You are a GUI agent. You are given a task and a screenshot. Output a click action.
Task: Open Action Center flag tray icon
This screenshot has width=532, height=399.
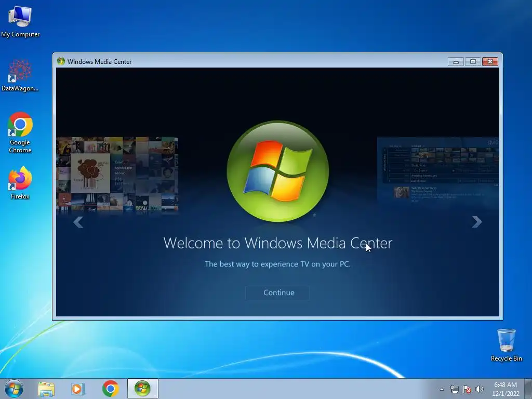pyautogui.click(x=467, y=389)
